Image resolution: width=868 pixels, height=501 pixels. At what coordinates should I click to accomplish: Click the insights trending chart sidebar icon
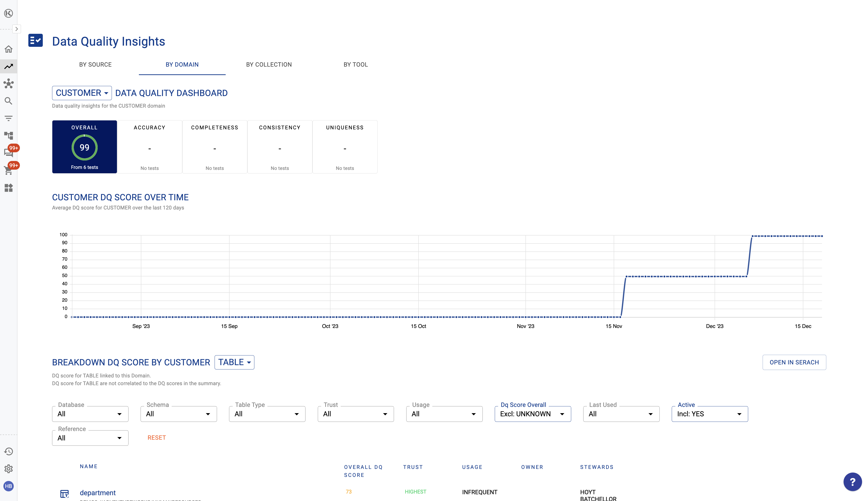(9, 66)
